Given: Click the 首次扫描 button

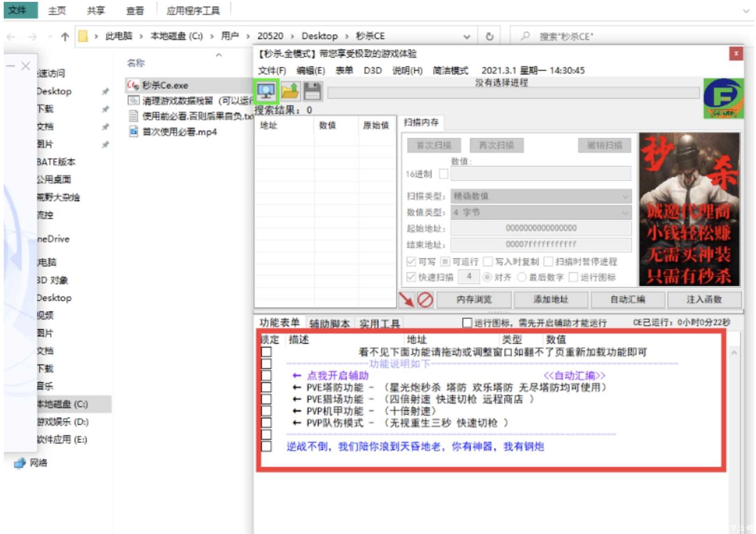Looking at the screenshot, I should coord(434,145).
